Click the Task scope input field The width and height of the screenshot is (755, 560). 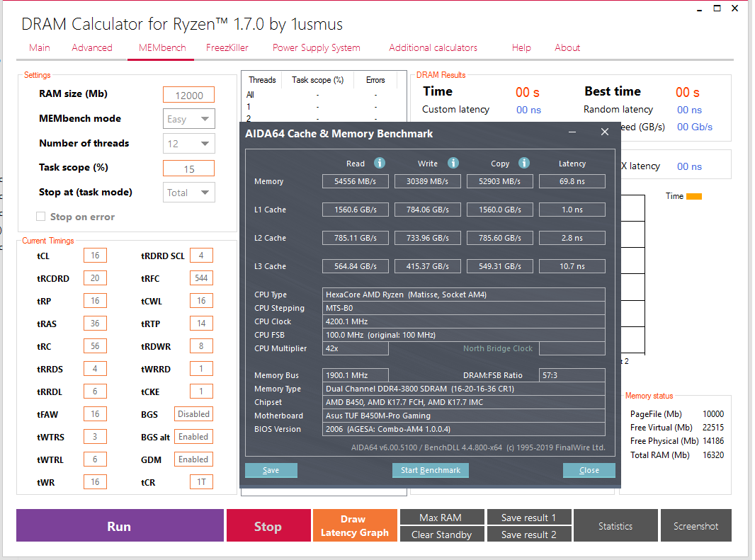pyautogui.click(x=188, y=168)
